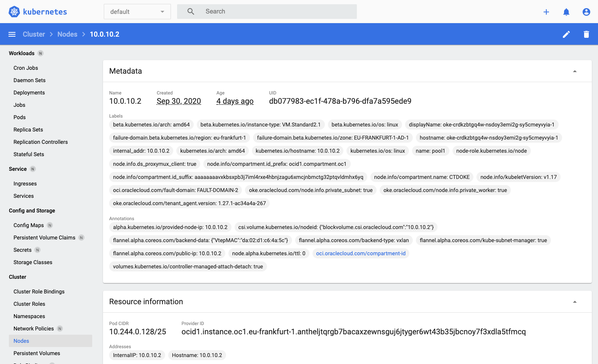The height and width of the screenshot is (364, 598).
Task: Open Cron Jobs in sidebar
Action: point(26,68)
